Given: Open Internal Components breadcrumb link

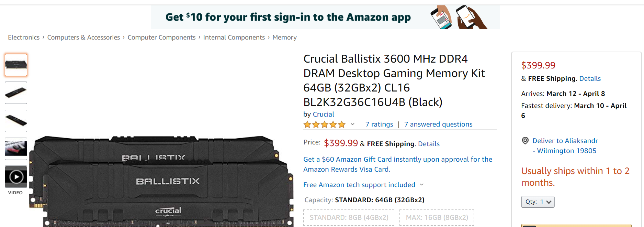Looking at the screenshot, I should (x=234, y=37).
